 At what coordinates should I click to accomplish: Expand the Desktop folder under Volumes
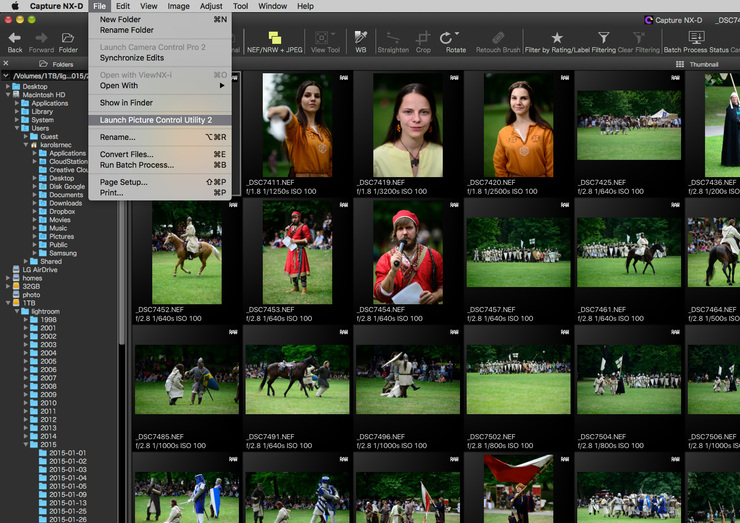click(8, 86)
